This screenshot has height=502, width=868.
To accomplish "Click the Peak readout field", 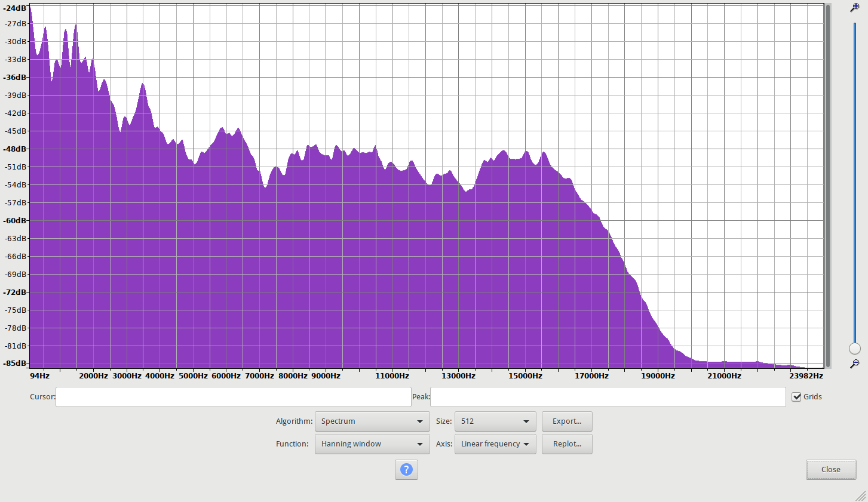I will (608, 397).
